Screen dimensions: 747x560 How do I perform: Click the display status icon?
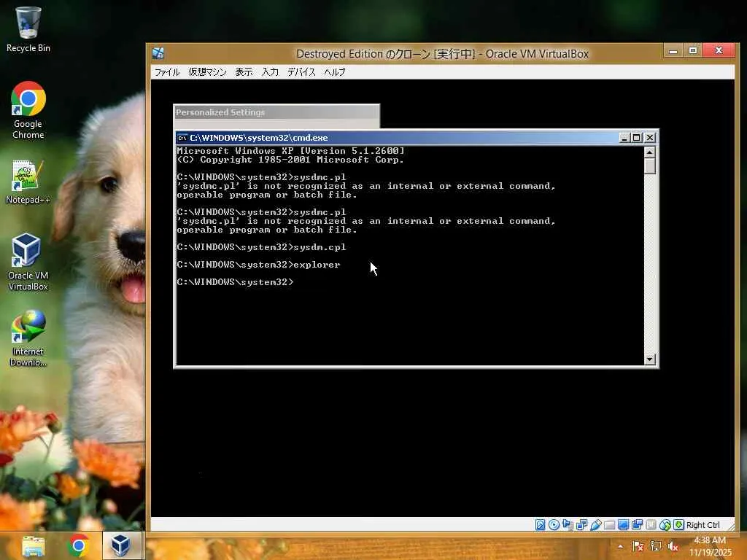[x=623, y=525]
